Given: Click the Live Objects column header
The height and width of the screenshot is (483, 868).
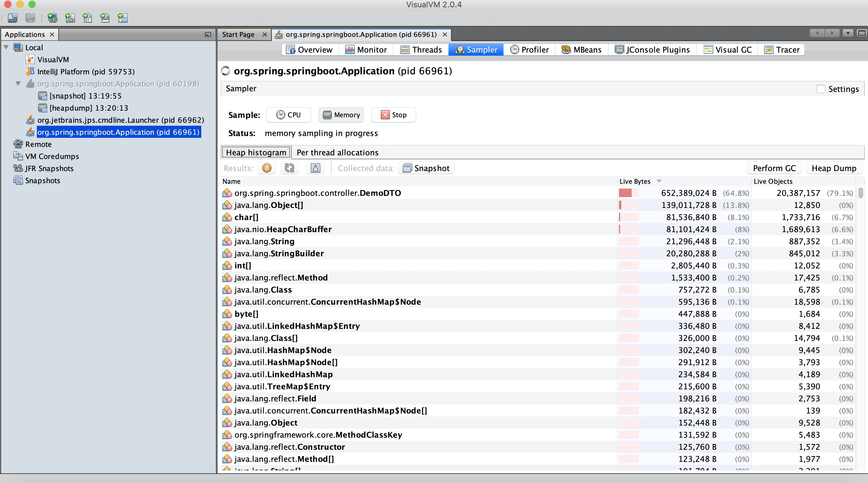Looking at the screenshot, I should (x=803, y=181).
